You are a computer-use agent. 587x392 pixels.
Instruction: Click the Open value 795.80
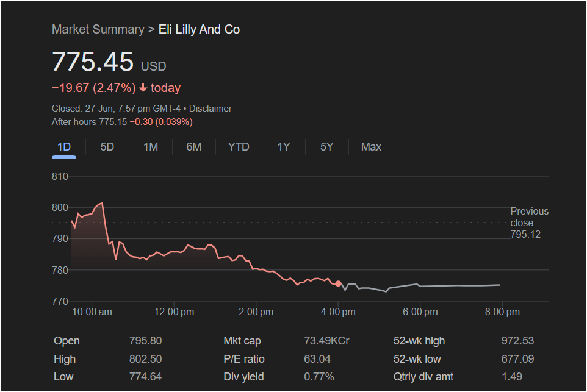pyautogui.click(x=146, y=341)
